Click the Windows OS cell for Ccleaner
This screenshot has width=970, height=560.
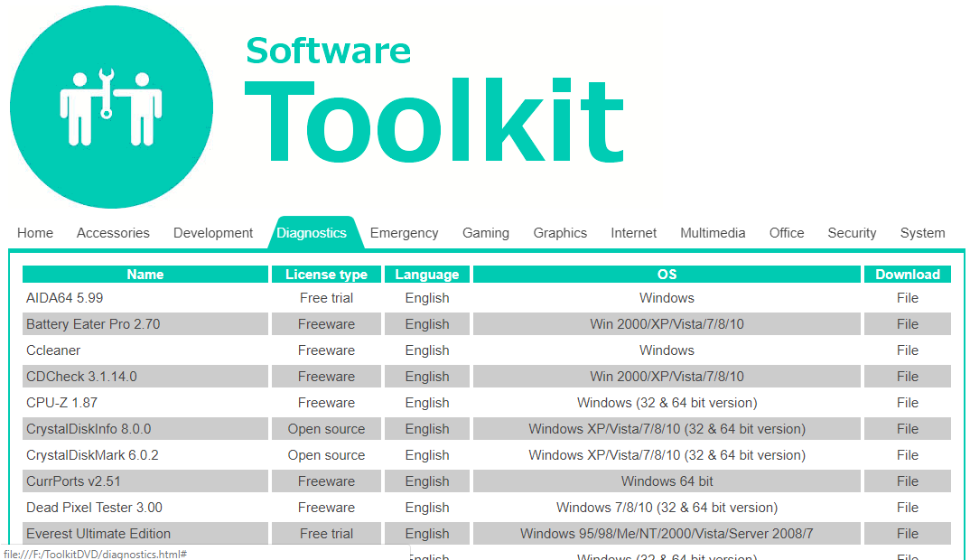(667, 350)
